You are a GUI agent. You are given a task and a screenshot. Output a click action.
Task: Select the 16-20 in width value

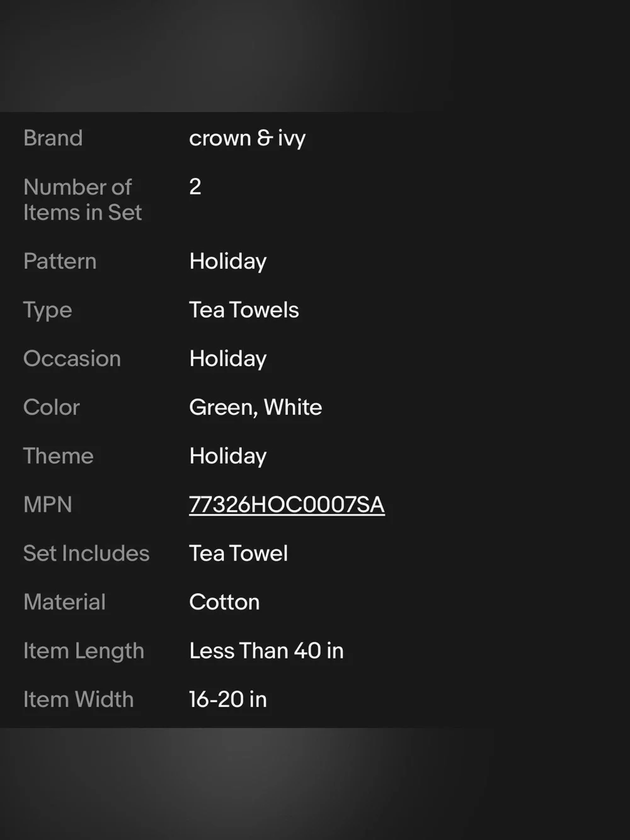[x=228, y=699]
